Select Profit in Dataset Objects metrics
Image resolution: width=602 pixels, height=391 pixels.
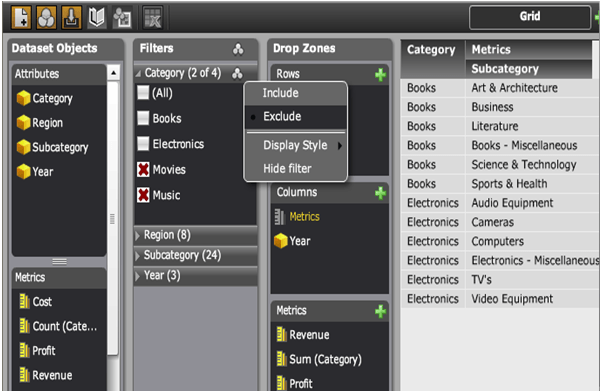click(37, 351)
